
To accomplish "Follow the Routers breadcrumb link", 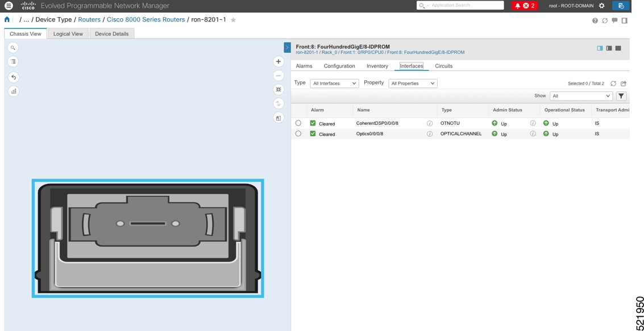I will pos(89,20).
